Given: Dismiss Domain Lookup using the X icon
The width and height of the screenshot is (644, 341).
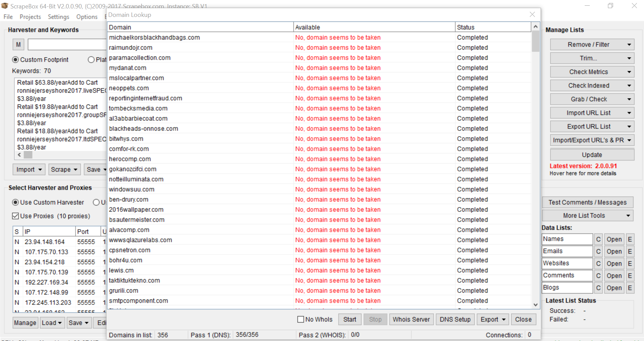Looking at the screenshot, I should 532,15.
